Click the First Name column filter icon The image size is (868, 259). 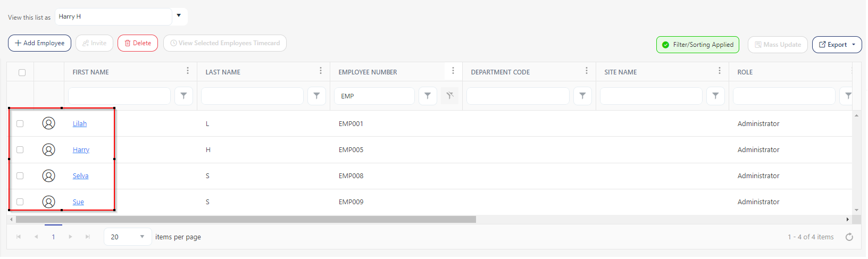click(183, 96)
